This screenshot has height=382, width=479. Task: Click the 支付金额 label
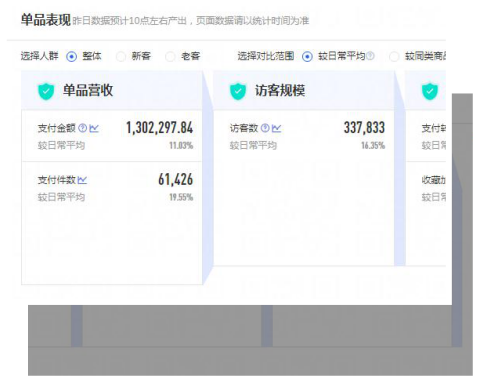point(57,128)
